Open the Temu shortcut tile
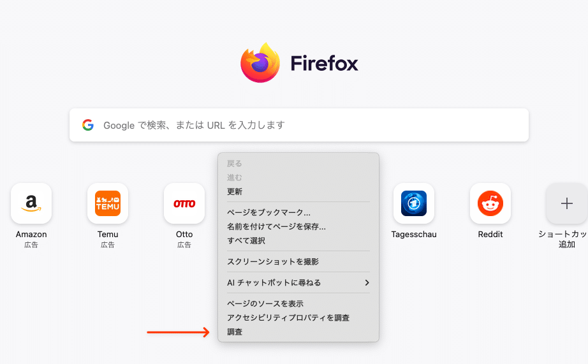Screen dimensions: 588x364 (x=108, y=203)
